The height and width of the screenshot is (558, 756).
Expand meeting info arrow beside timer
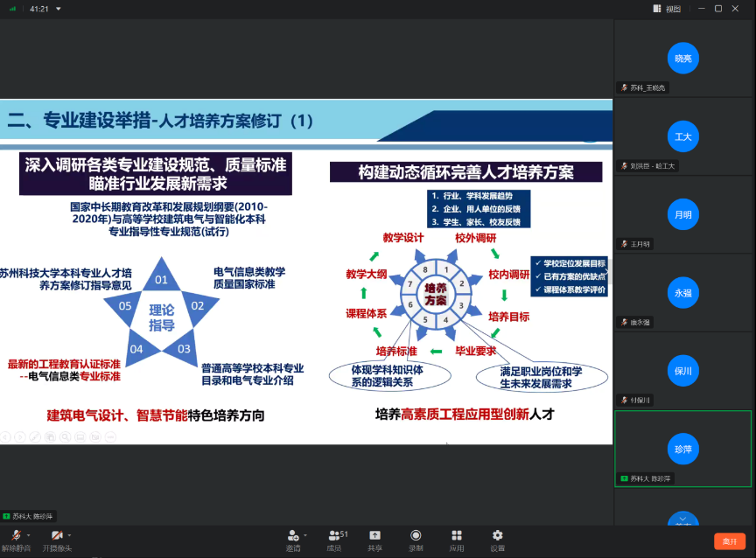point(59,9)
